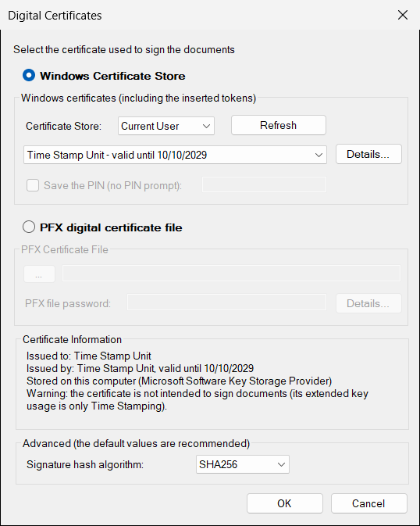Click the PFX certificate file path field

pos(231,274)
